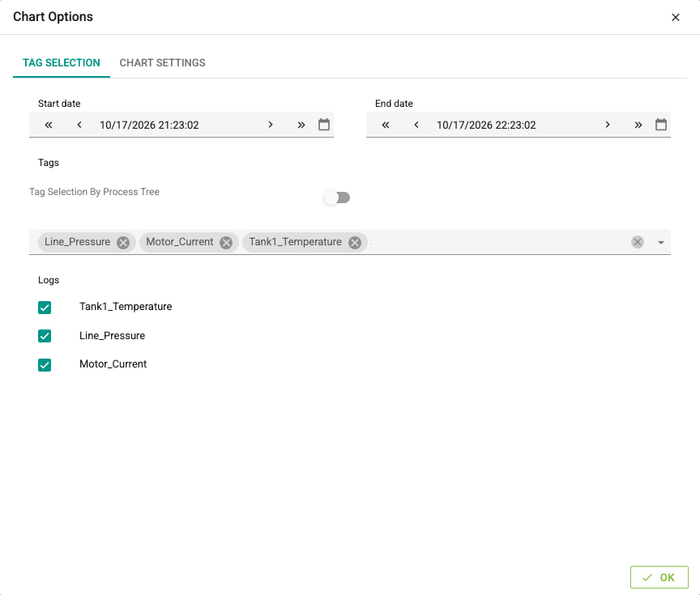Click the Tag Selection By Process Tree label

pyautogui.click(x=94, y=192)
